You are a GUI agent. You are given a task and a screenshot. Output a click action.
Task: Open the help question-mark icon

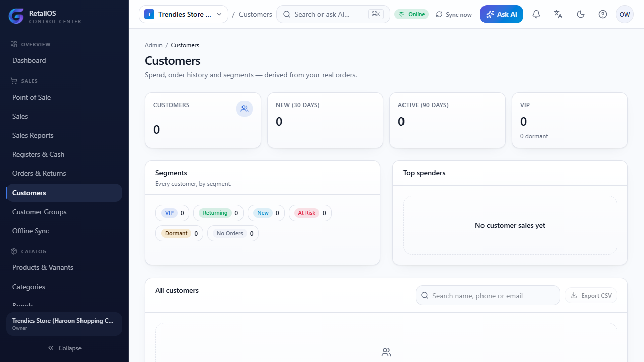point(603,14)
